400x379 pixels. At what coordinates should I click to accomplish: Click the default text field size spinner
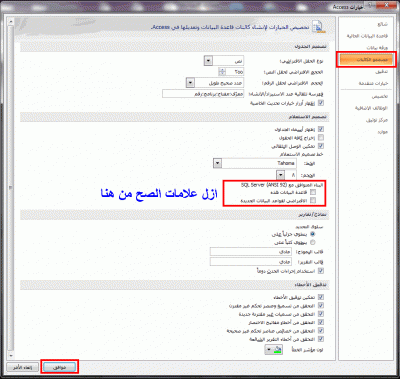[222, 72]
